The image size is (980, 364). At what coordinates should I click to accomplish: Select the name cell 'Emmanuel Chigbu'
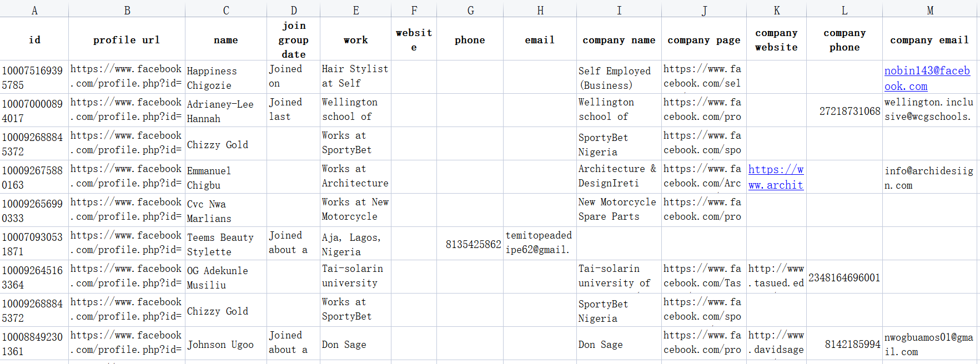(x=226, y=177)
